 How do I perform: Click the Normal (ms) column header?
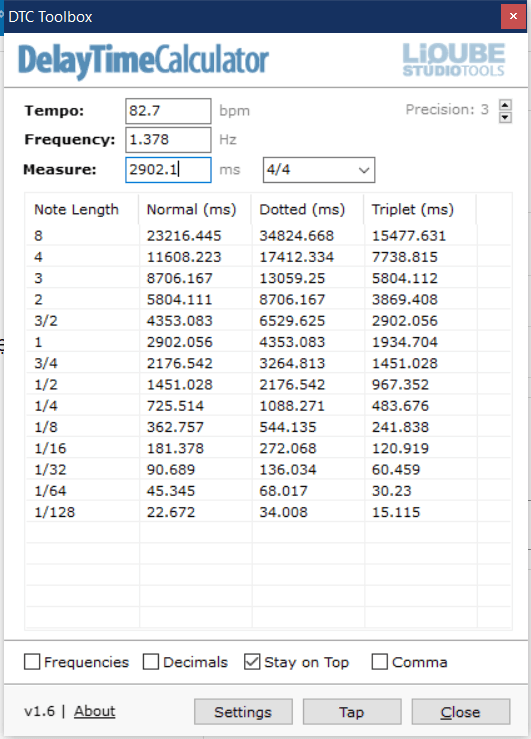pos(195,209)
